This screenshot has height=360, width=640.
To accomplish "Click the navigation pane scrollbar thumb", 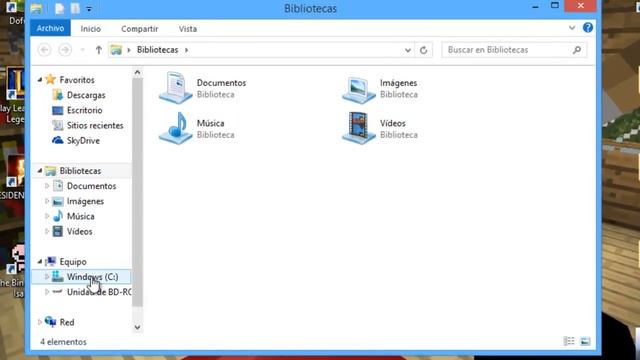I will (x=138, y=191).
